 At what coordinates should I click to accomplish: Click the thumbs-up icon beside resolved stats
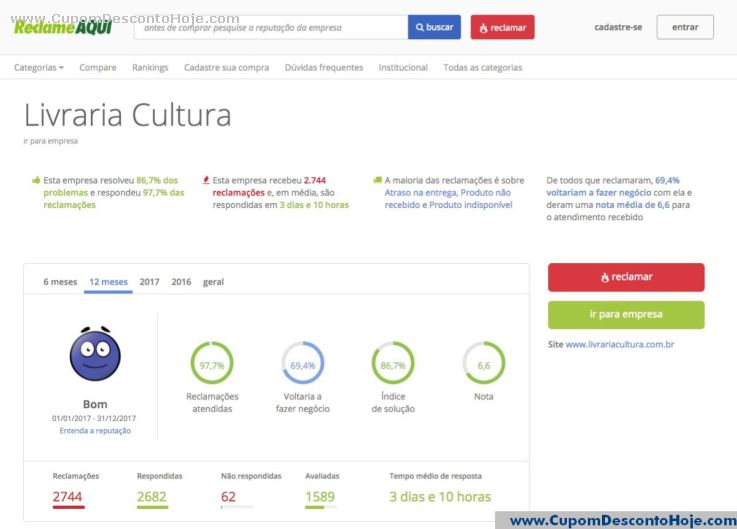(x=36, y=180)
